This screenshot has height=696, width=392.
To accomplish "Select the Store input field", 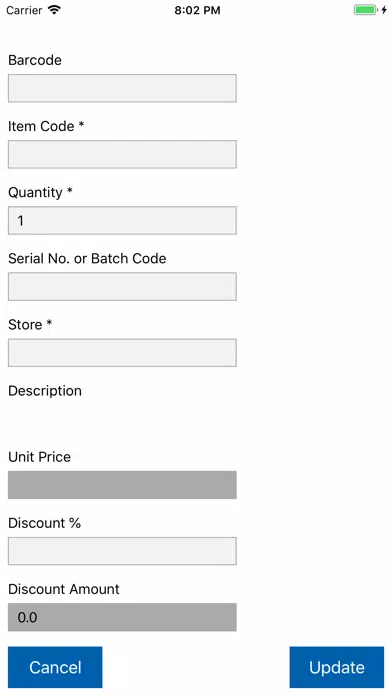I will [x=122, y=352].
